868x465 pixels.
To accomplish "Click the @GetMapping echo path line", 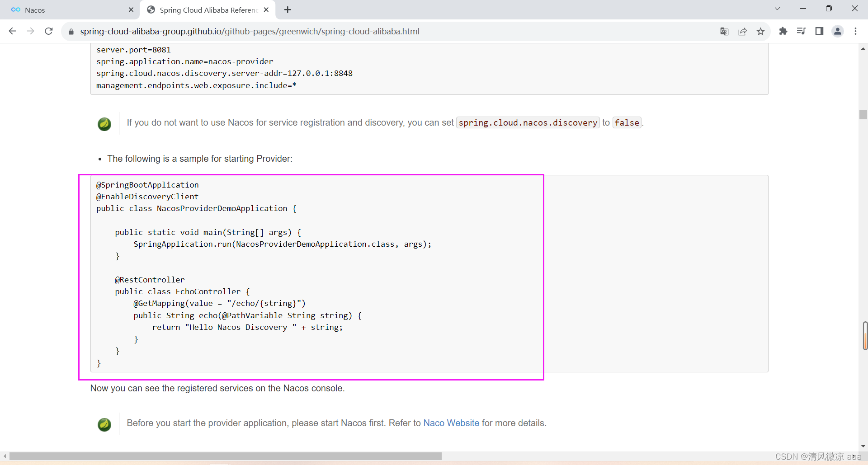I will pos(220,303).
